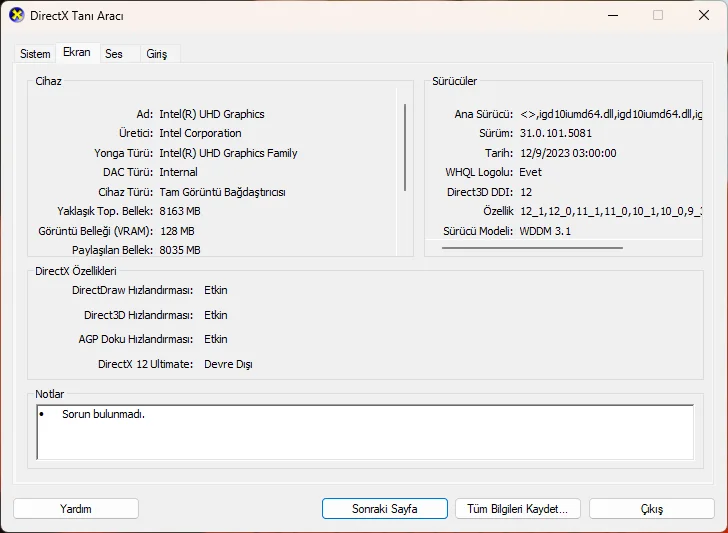Click the Sürücüler panel horizontal scrollbar
This screenshot has height=533, width=728.
pos(532,248)
